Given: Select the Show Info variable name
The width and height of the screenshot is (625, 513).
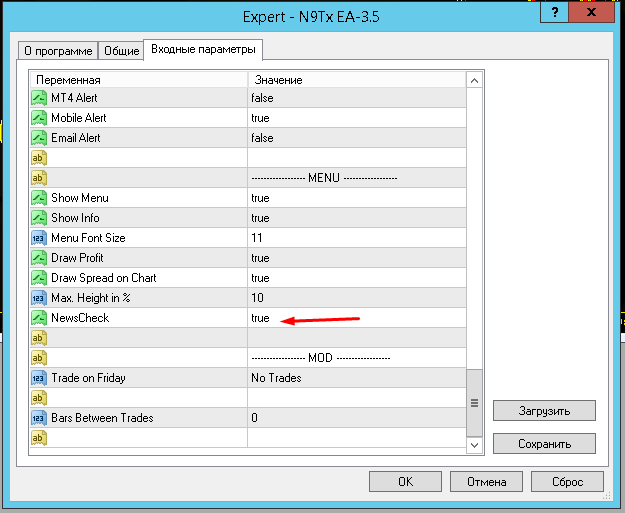Looking at the screenshot, I should tap(75, 218).
